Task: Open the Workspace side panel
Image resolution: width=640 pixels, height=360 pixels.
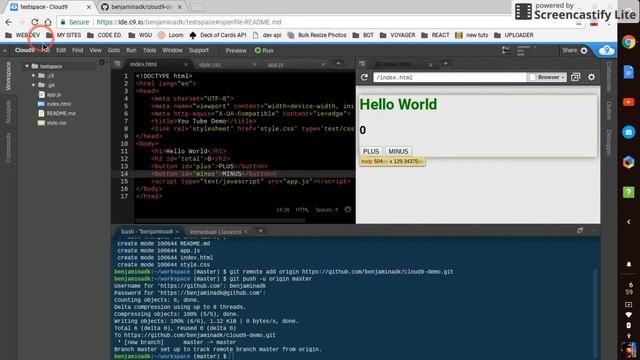Action: (8, 76)
